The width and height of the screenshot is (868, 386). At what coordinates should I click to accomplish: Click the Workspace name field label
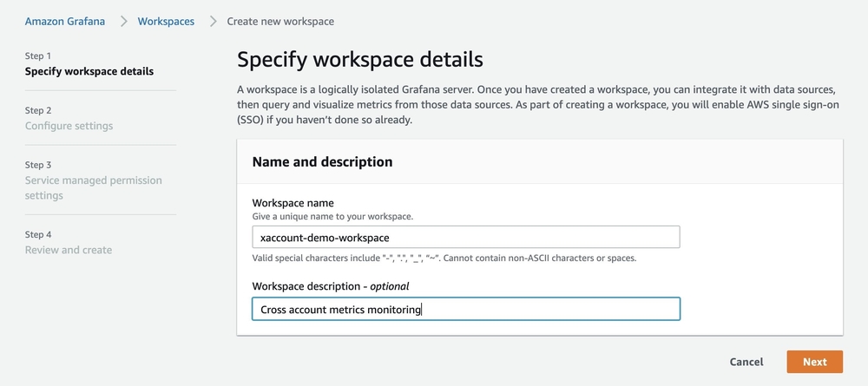click(293, 203)
